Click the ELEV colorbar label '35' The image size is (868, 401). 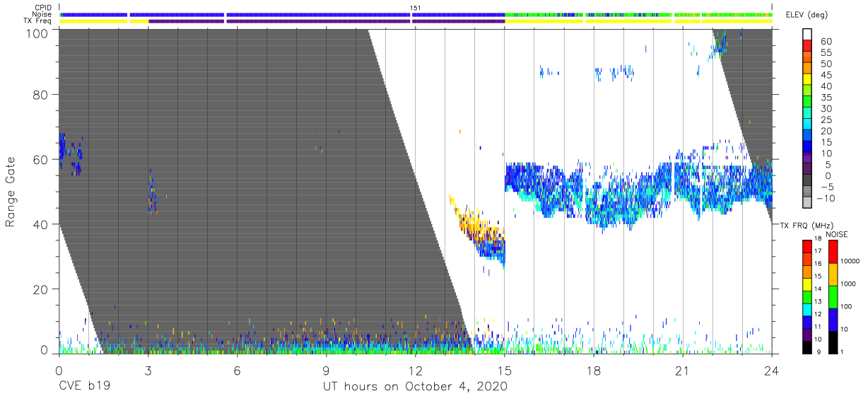(x=826, y=97)
